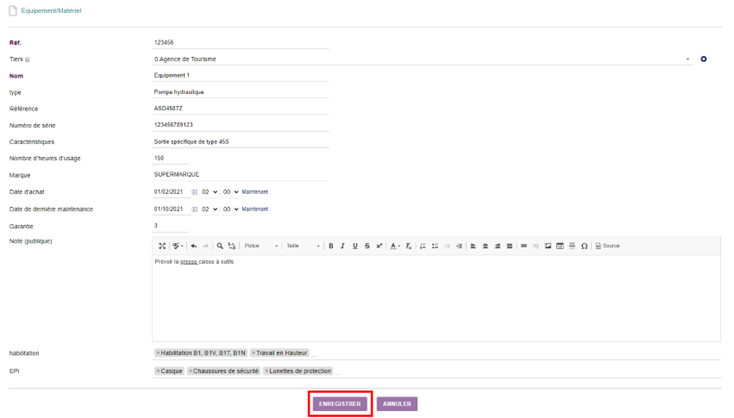
Task: Click Maintenant next to Date d'achat
Action: tap(255, 192)
